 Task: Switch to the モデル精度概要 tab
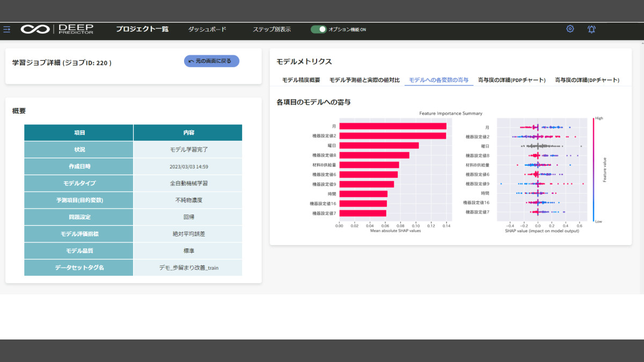301,80
